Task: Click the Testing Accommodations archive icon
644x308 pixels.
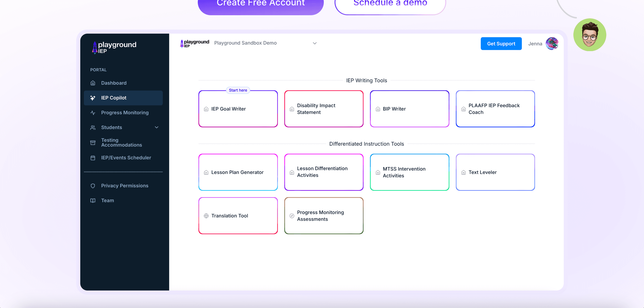Action: tap(93, 143)
